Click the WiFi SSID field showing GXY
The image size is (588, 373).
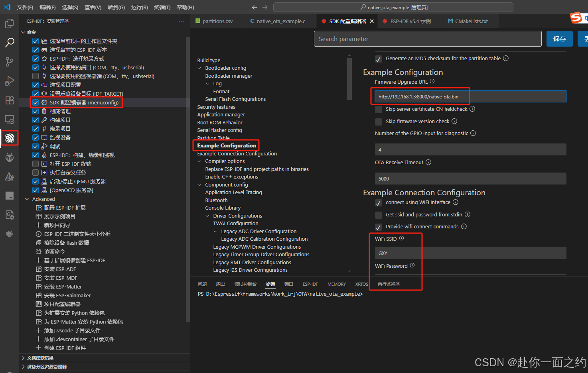coord(471,253)
